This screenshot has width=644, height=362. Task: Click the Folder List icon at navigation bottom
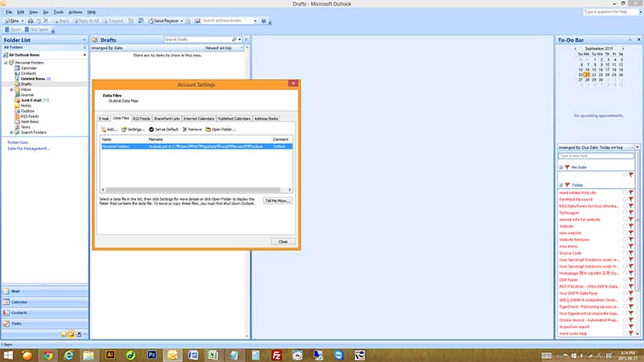pyautogui.click(x=71, y=334)
